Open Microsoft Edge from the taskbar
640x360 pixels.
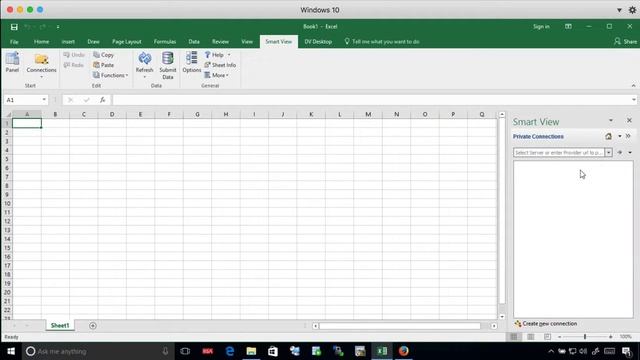coord(230,351)
